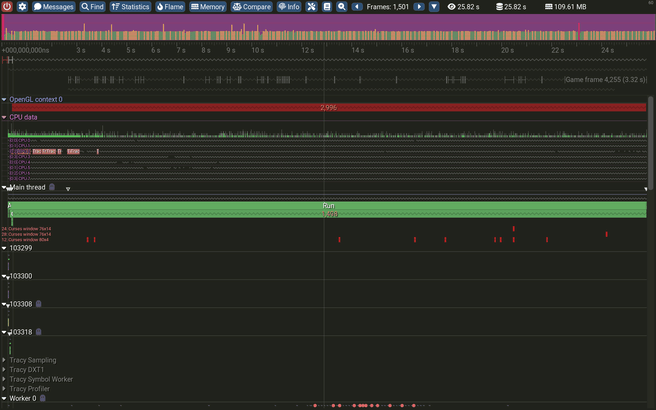Go to previous frame arrow
The height and width of the screenshot is (410, 656).
(357, 7)
